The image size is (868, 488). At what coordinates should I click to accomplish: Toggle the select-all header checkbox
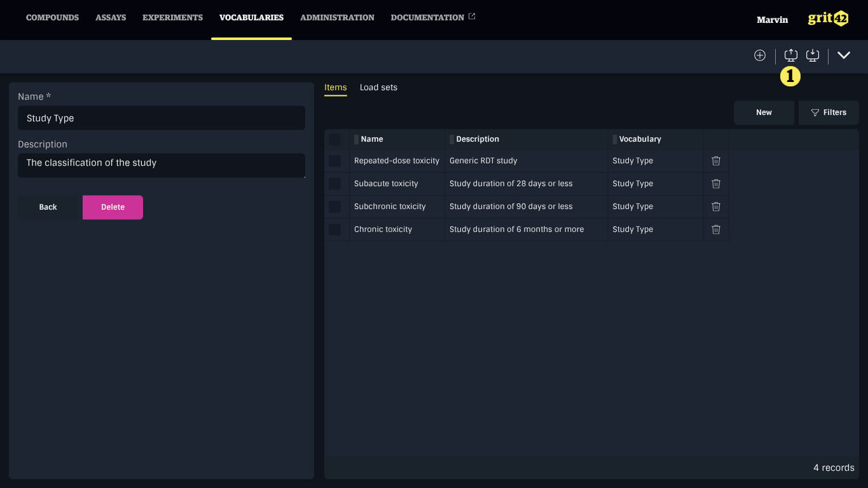coord(334,139)
